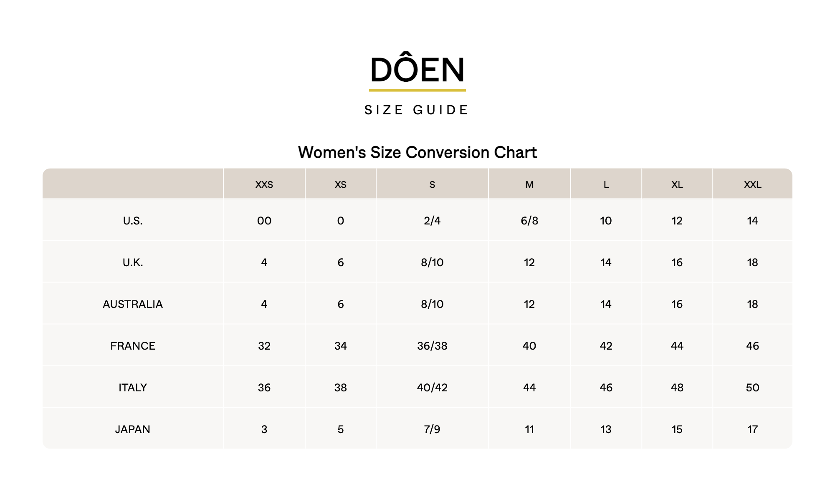This screenshot has height=504, width=835.
Task: Click the FRANCE row label
Action: coord(133,346)
